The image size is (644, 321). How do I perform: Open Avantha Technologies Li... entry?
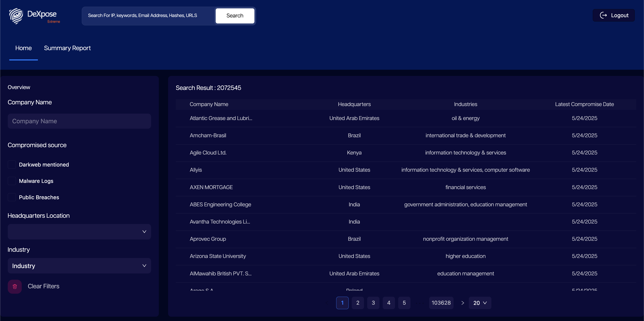[x=406, y=222]
